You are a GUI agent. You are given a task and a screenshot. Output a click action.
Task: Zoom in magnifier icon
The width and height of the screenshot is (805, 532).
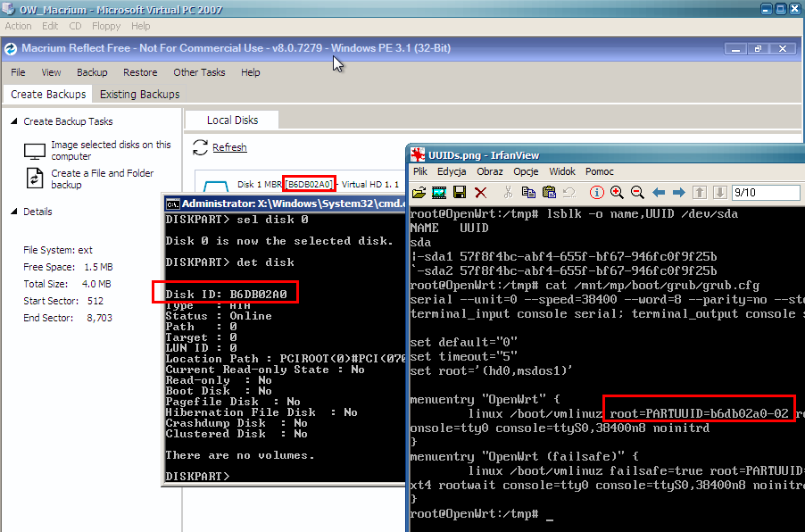coord(617,193)
